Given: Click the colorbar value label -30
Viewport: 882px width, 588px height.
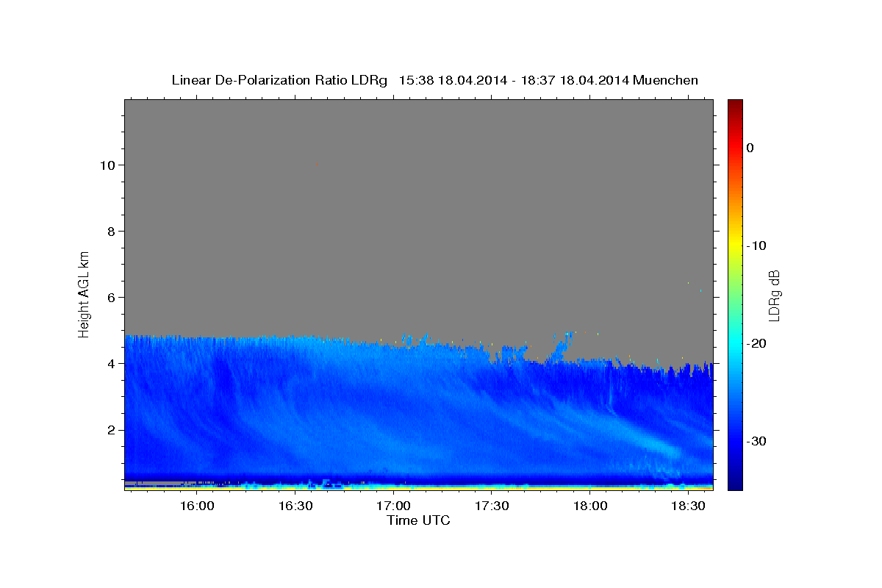Looking at the screenshot, I should (x=757, y=441).
